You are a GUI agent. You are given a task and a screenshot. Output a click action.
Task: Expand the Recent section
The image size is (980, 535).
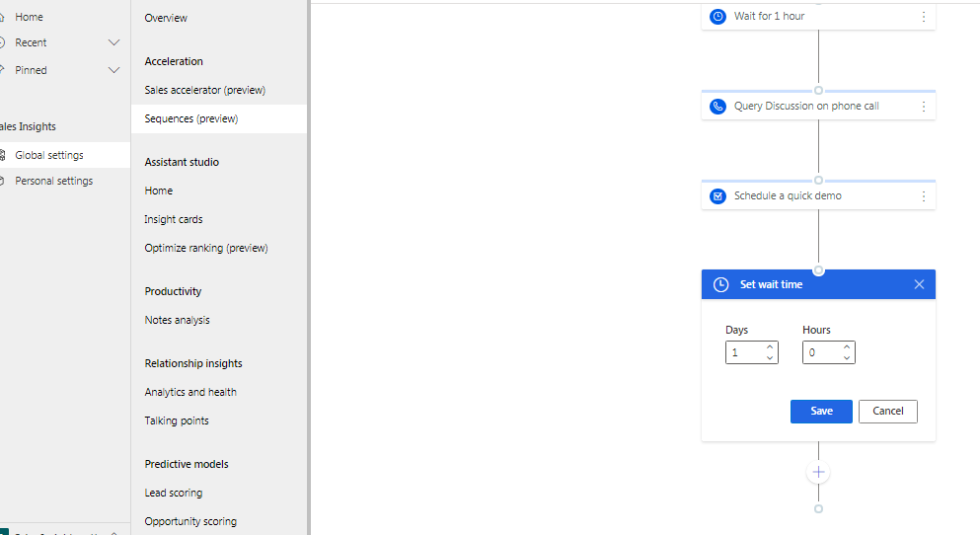pyautogui.click(x=113, y=42)
